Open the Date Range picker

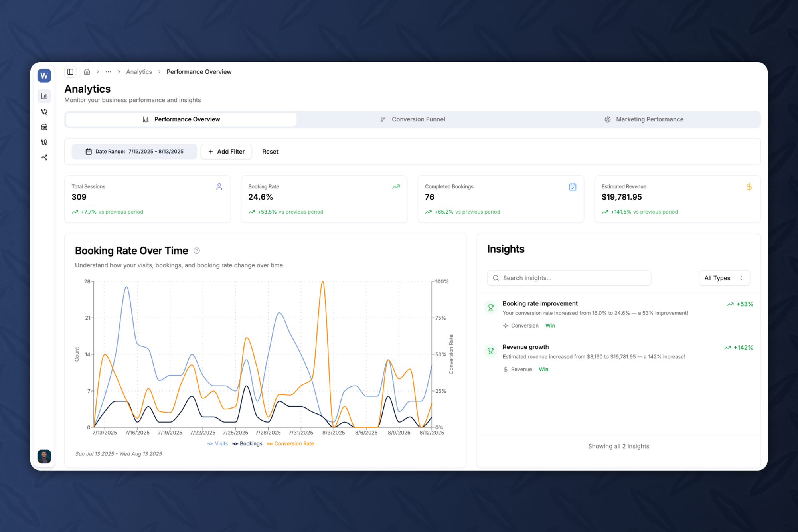coord(134,152)
